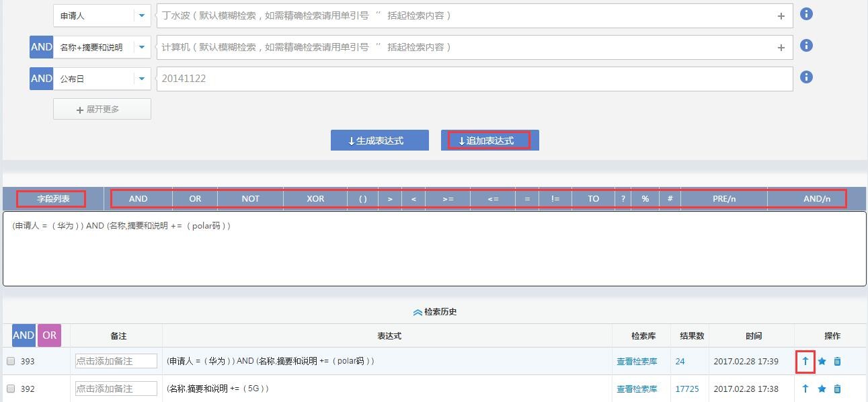
Task: Click the 追加表达式 button
Action: [x=489, y=140]
